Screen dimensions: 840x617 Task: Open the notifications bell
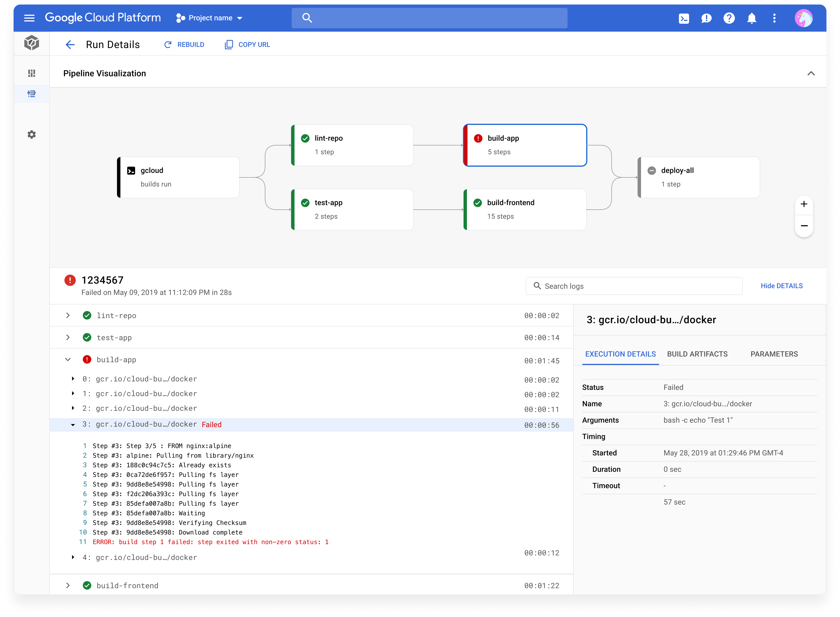752,18
